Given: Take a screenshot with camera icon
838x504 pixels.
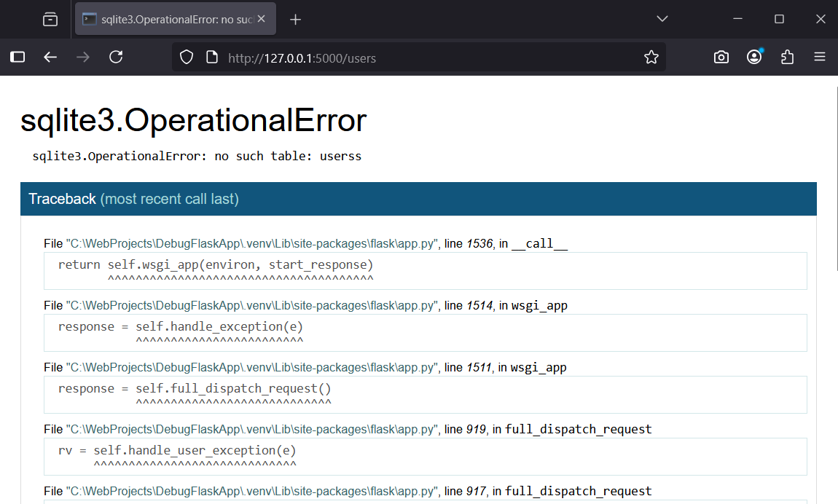Looking at the screenshot, I should click(x=721, y=57).
